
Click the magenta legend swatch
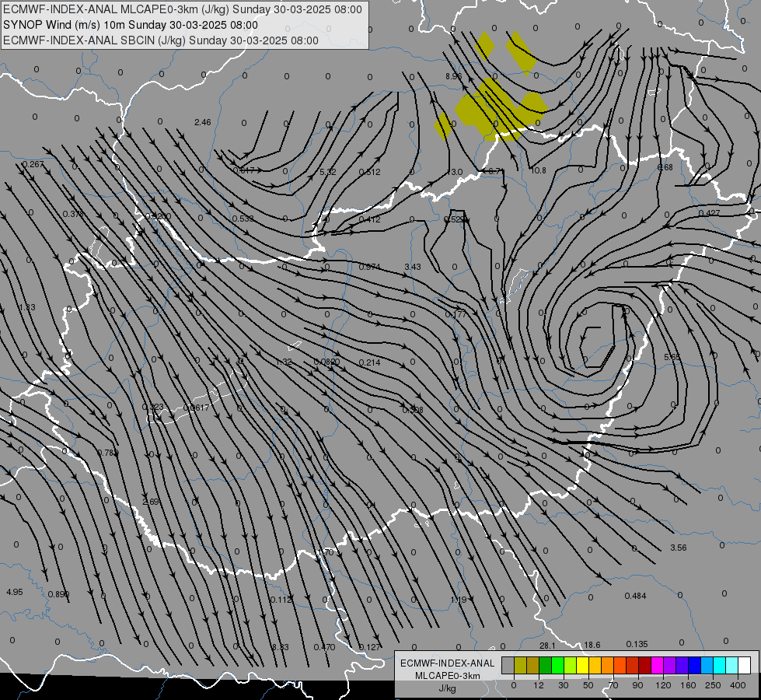(657, 665)
